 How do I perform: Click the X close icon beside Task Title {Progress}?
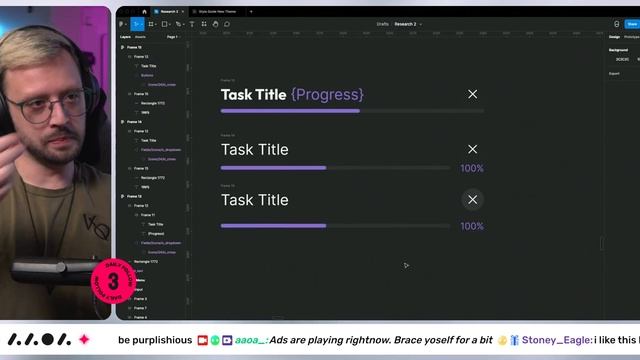(x=472, y=94)
